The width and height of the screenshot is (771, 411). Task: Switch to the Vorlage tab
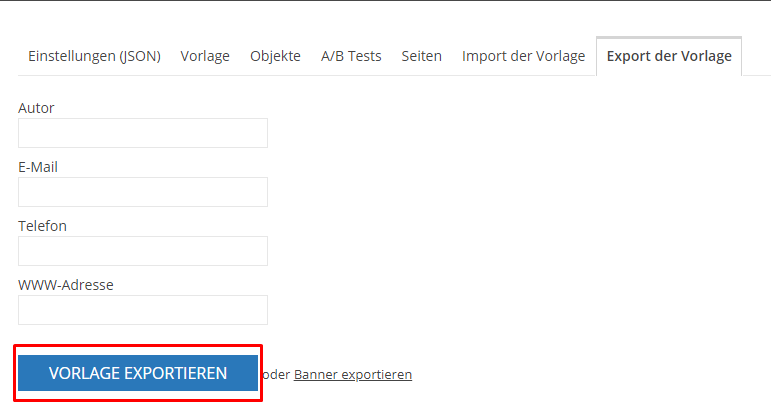(x=205, y=56)
